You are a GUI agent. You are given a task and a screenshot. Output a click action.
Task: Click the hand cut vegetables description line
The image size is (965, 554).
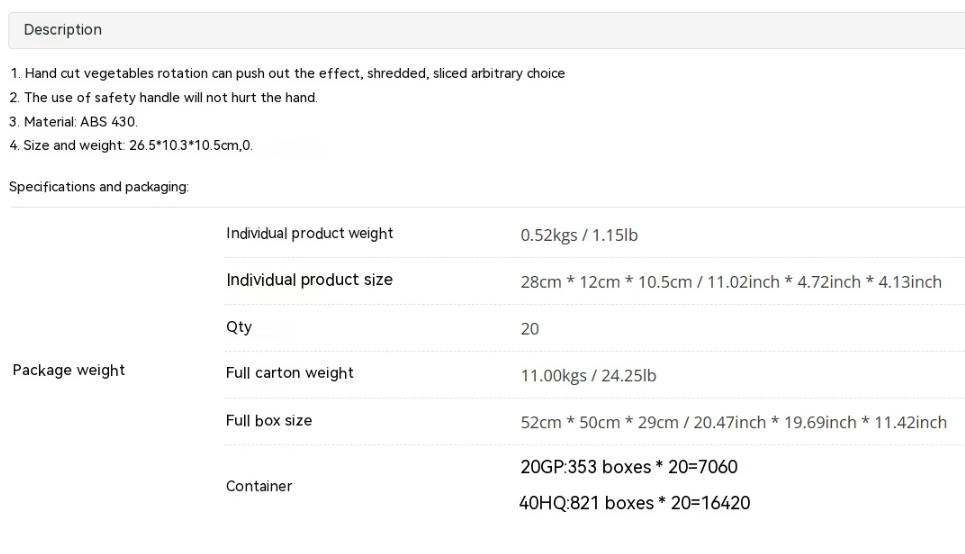(x=287, y=73)
